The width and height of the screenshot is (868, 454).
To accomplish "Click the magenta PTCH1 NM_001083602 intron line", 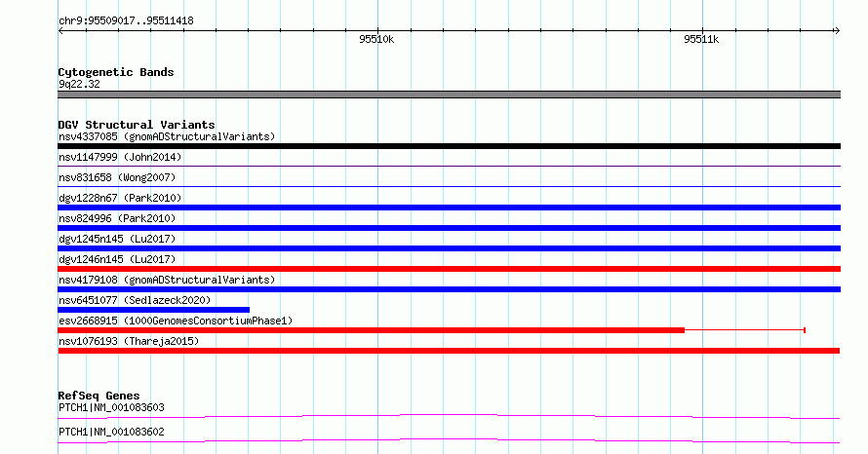I will point(449,440).
